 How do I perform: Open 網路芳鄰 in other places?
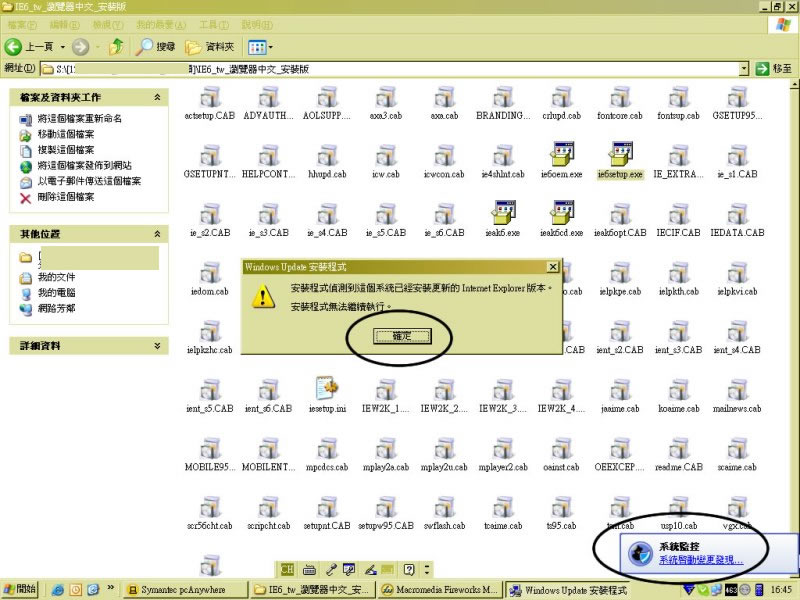pyautogui.click(x=57, y=308)
